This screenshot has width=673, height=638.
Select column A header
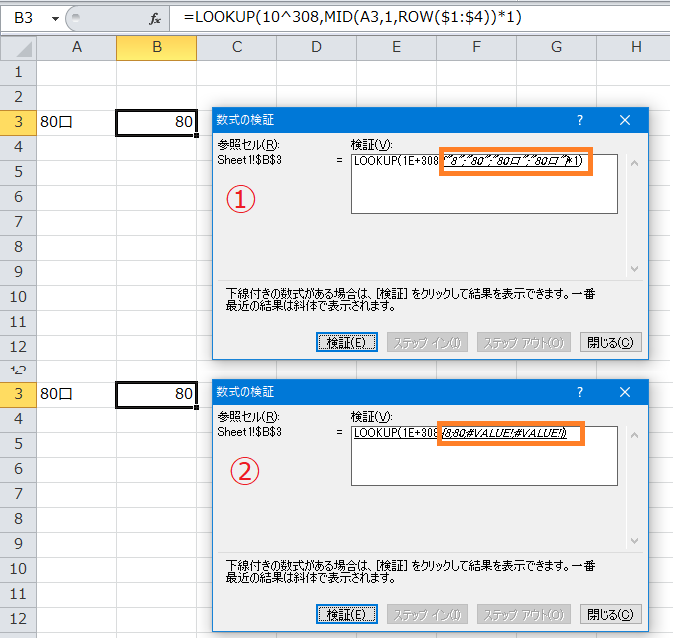click(76, 47)
